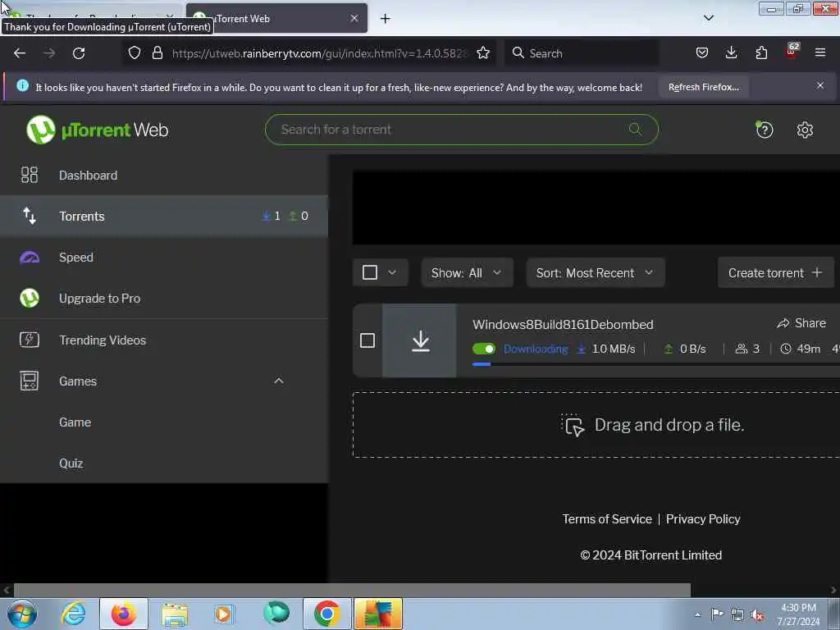The width and height of the screenshot is (840, 630).
Task: Open the extensions puzzle icon
Action: coord(761,52)
